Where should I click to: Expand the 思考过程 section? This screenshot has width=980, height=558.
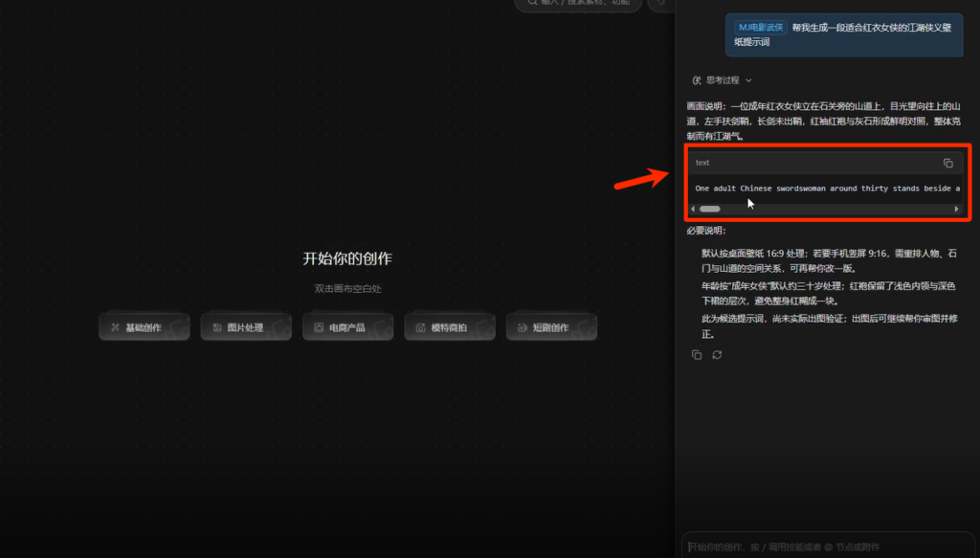tap(722, 80)
